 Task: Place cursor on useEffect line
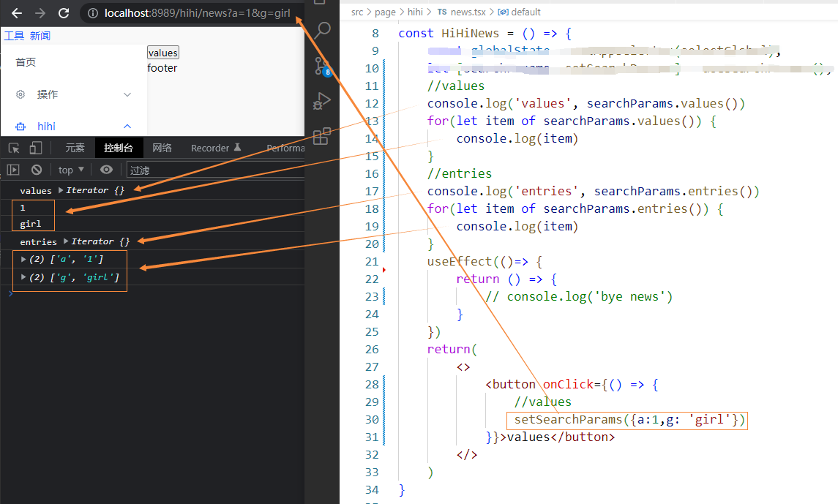point(485,262)
